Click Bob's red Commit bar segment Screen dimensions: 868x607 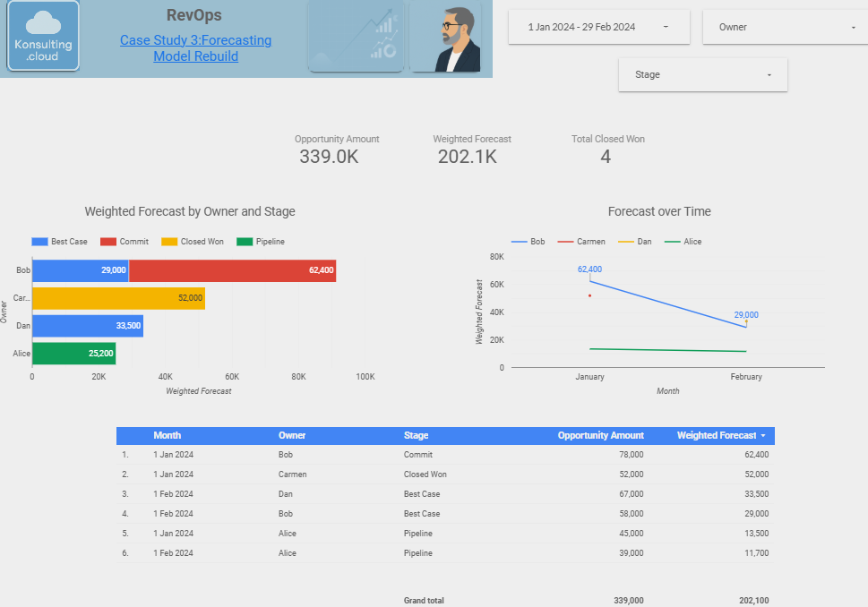click(x=233, y=270)
